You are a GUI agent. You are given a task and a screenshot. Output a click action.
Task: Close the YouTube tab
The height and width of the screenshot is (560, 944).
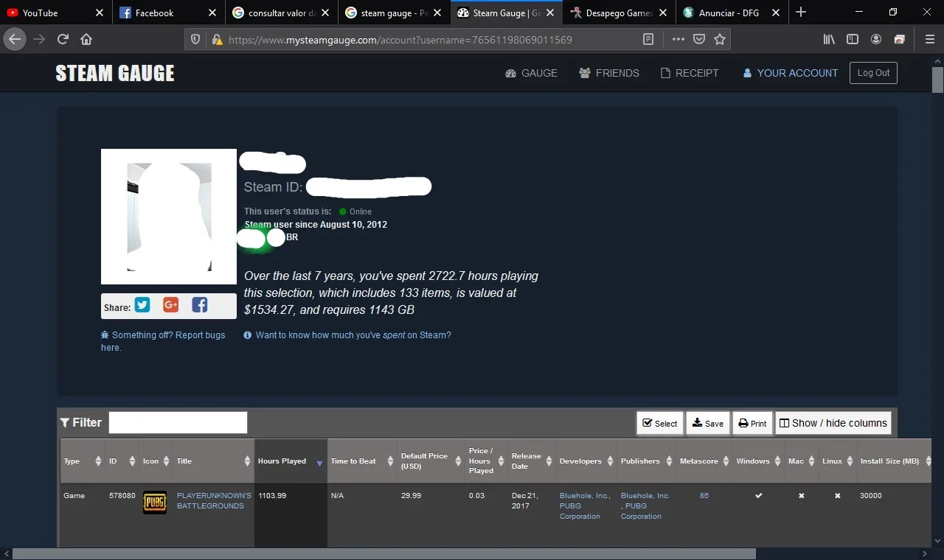pos(100,13)
